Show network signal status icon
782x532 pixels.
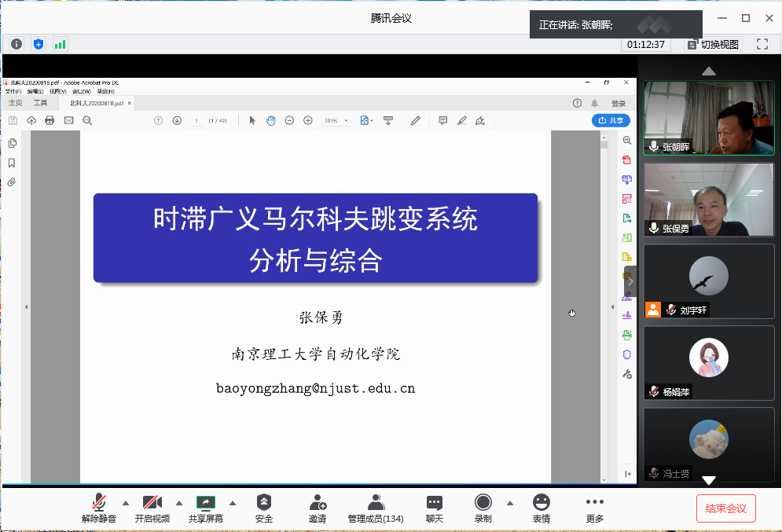click(60, 44)
